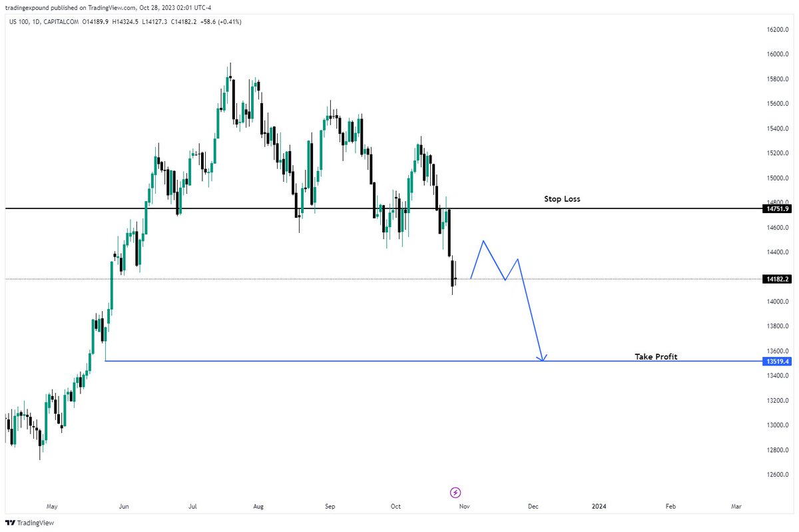Click the 16000.0 price scale label
The image size is (799, 532).
tap(776, 55)
